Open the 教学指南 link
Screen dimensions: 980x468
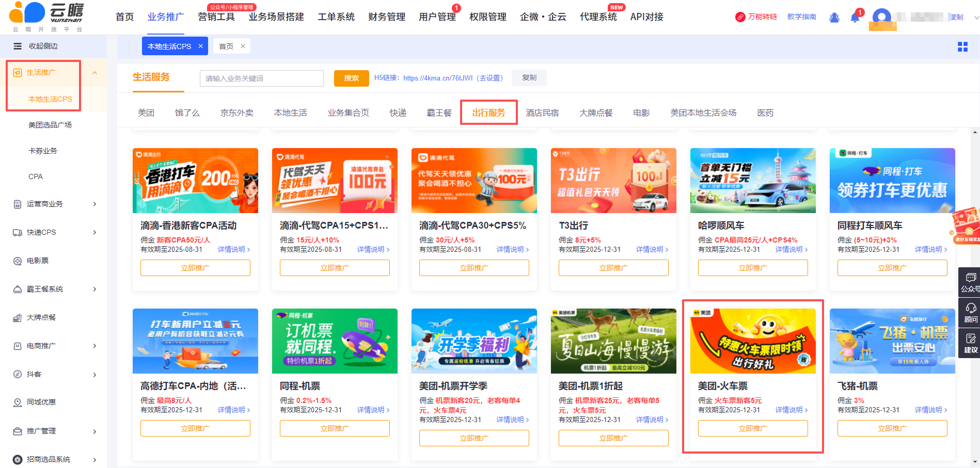point(802,17)
